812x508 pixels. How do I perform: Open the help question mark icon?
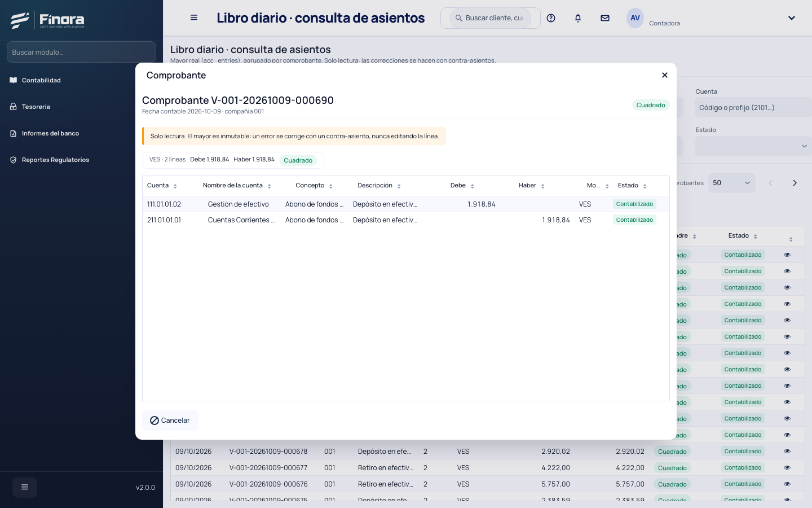pyautogui.click(x=551, y=18)
